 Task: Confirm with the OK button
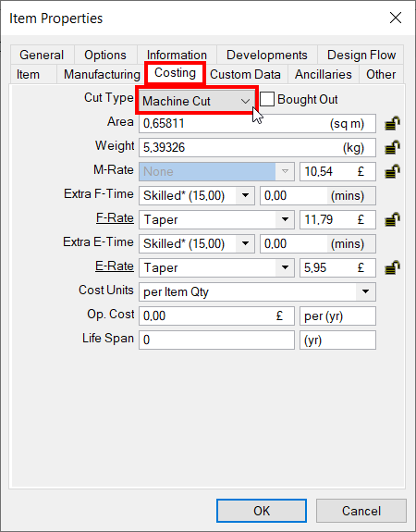point(262,511)
